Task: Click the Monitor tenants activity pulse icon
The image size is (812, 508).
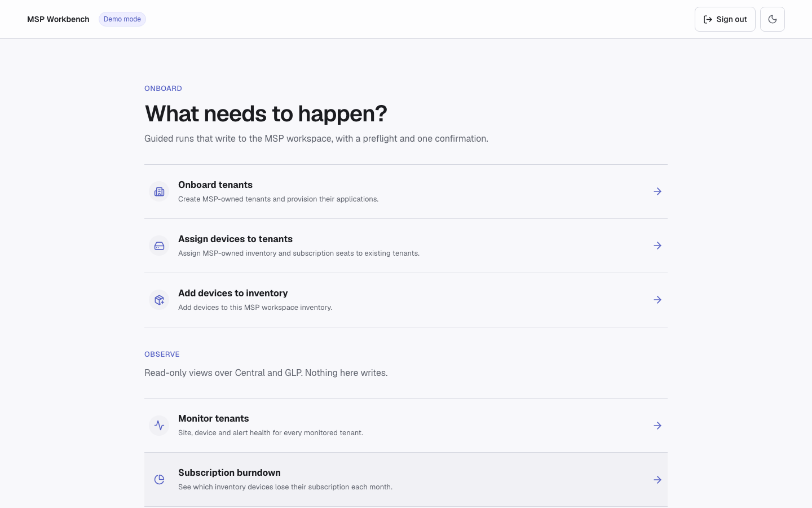Action: click(x=159, y=426)
